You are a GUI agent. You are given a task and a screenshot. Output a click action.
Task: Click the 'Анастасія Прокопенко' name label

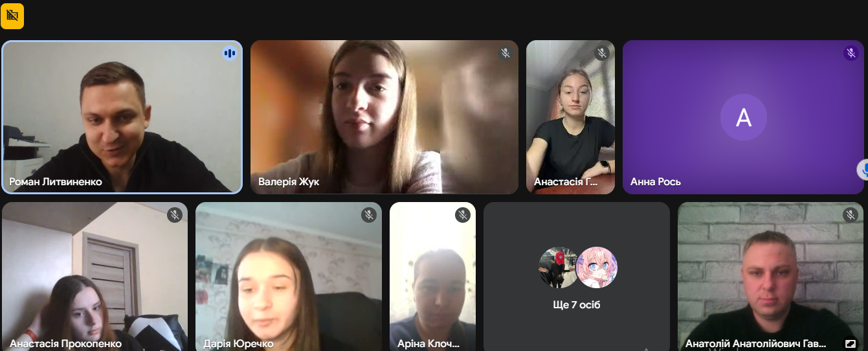(65, 344)
